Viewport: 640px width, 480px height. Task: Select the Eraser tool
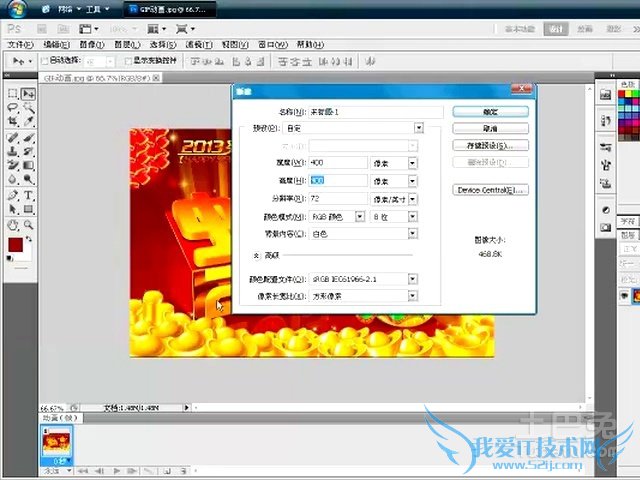tap(13, 165)
